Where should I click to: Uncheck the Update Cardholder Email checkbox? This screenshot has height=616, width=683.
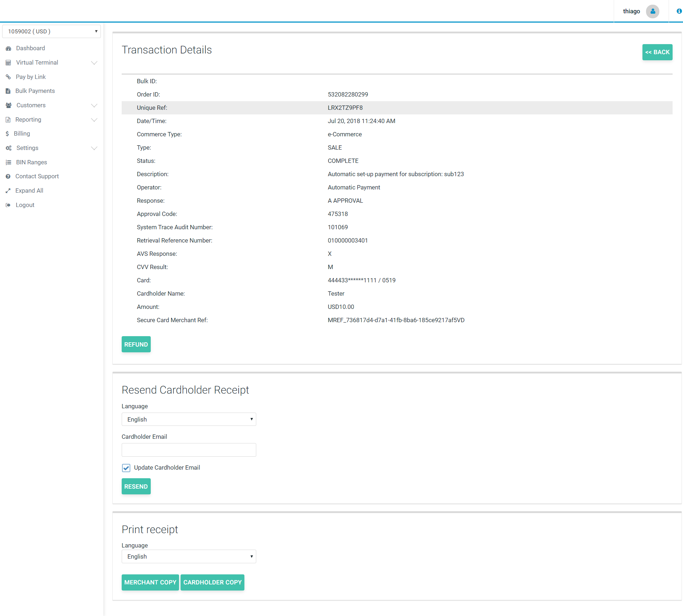click(x=126, y=468)
